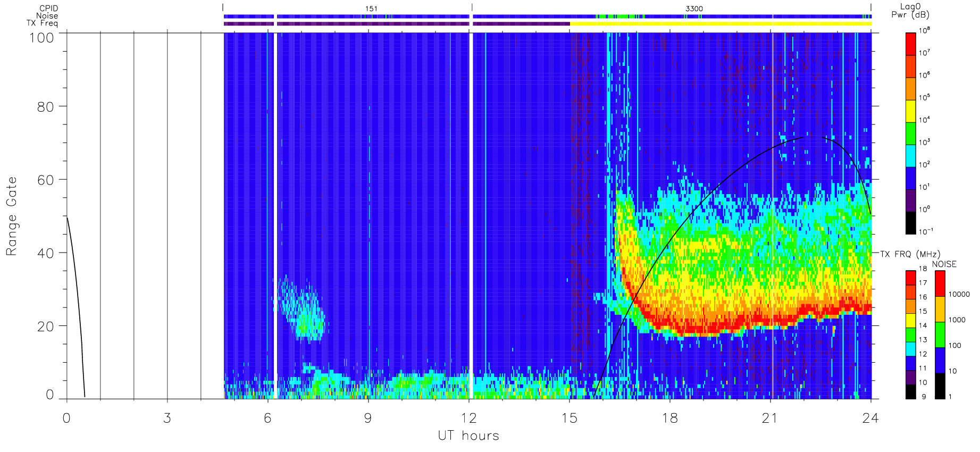This screenshot has width=980, height=452.
Task: Click the TX FRQ legend value '14'
Action: 923,325
